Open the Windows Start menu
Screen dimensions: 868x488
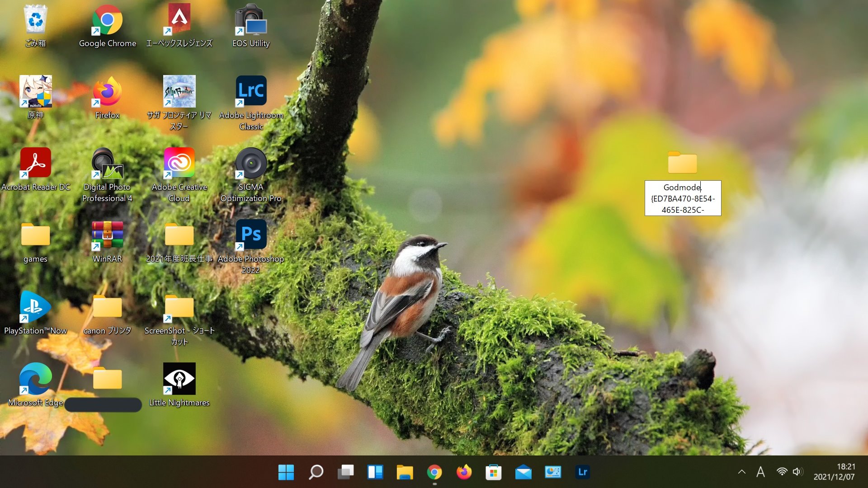point(286,472)
